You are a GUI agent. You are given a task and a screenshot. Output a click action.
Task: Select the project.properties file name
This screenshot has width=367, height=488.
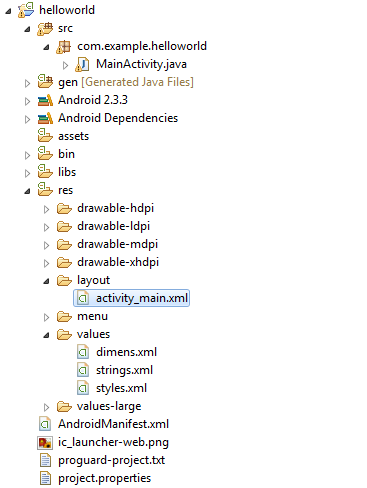coord(104,478)
